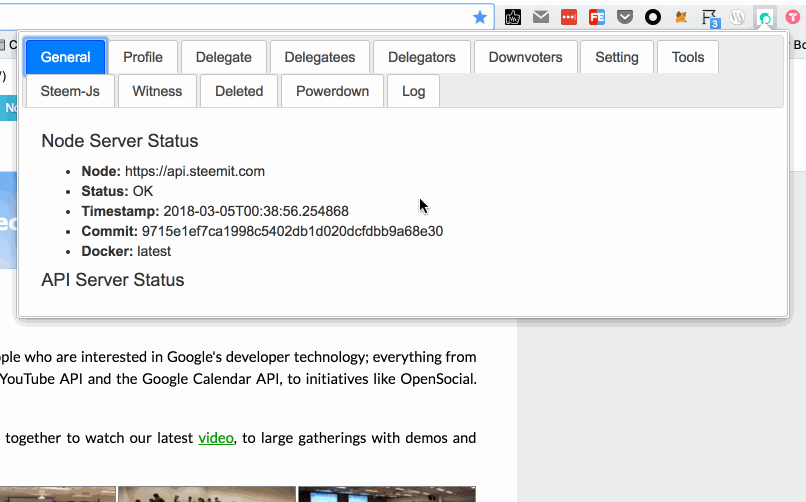The width and height of the screenshot is (806, 502).
Task: Follow the green video link
Action: pyautogui.click(x=216, y=438)
